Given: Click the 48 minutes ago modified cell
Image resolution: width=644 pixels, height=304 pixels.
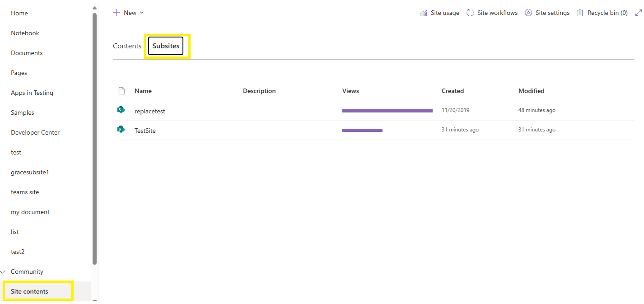Looking at the screenshot, I should pos(537,110).
